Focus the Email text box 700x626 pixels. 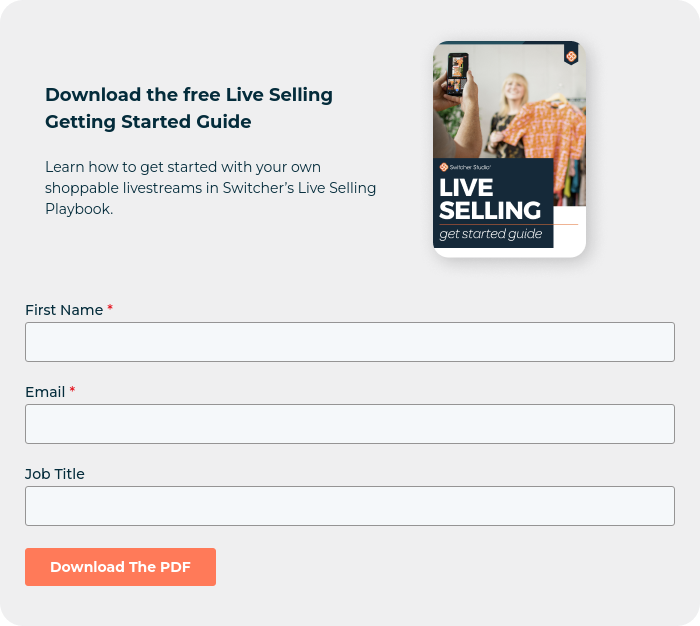pos(349,424)
